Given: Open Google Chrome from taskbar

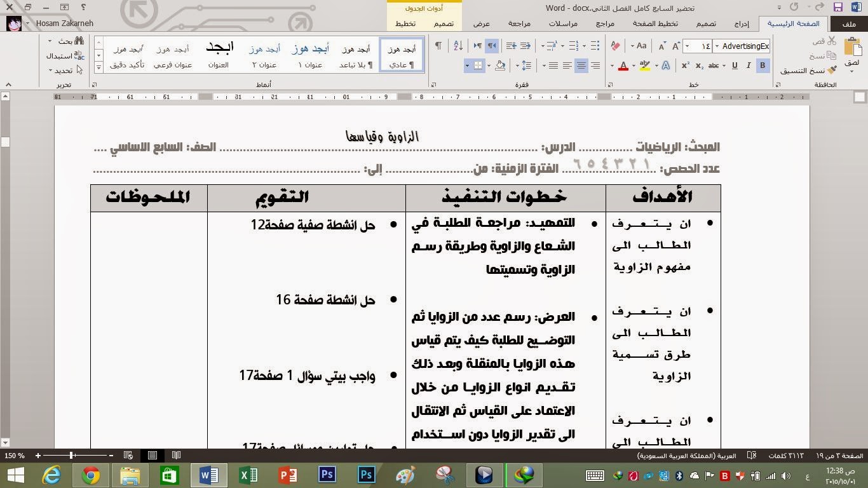Looking at the screenshot, I should pyautogui.click(x=91, y=475).
